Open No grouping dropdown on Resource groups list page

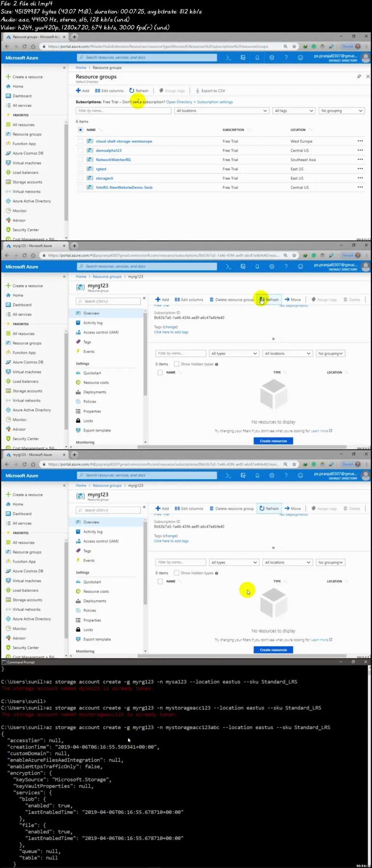(341, 111)
